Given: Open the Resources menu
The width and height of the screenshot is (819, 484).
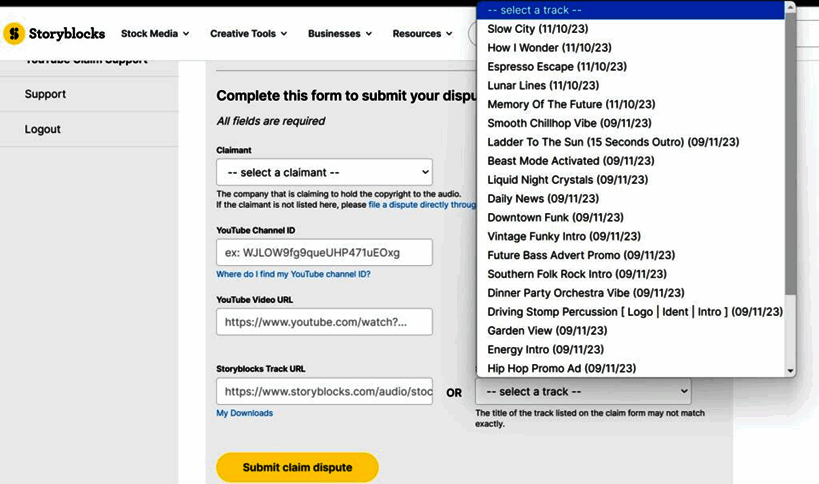Looking at the screenshot, I should pyautogui.click(x=423, y=34).
